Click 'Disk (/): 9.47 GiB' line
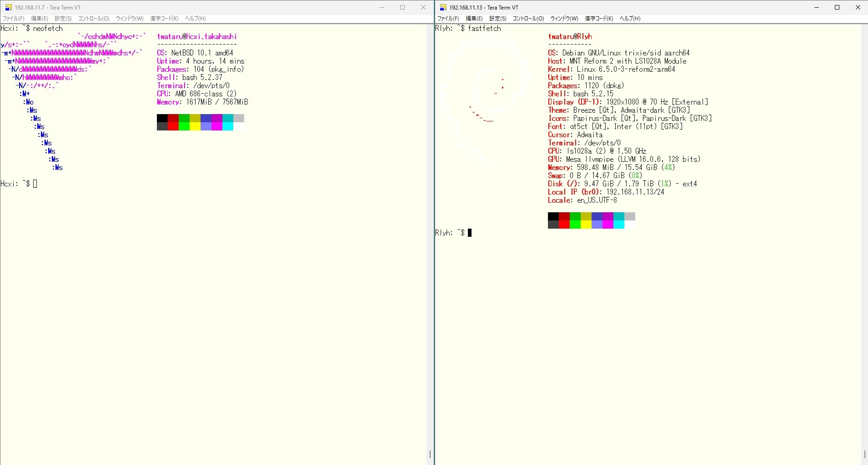 pos(622,184)
